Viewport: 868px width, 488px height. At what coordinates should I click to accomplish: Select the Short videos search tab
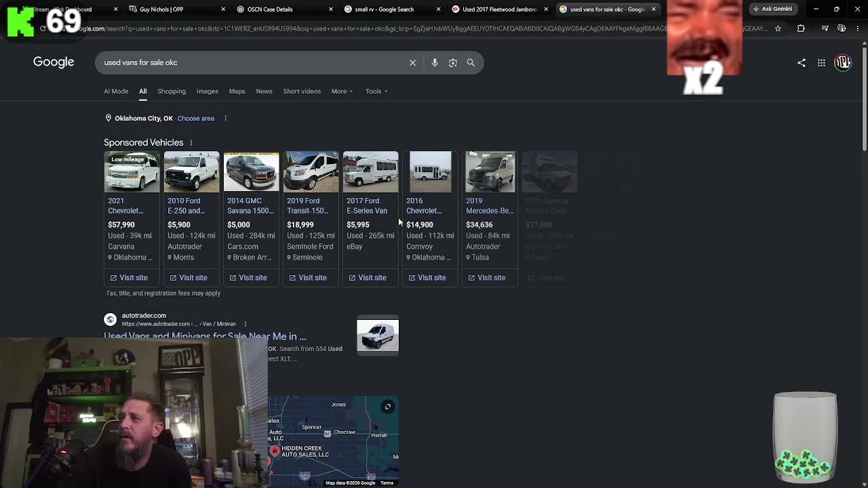[302, 91]
